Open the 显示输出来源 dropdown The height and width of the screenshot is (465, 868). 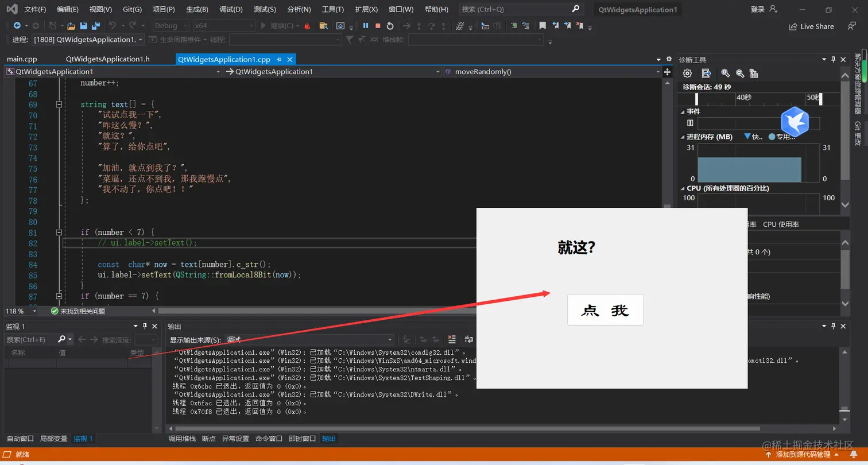point(309,339)
